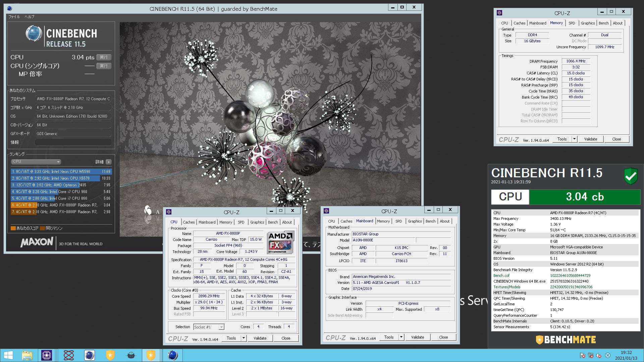
Task: Click the circled X tray icon
Action: pos(607,356)
